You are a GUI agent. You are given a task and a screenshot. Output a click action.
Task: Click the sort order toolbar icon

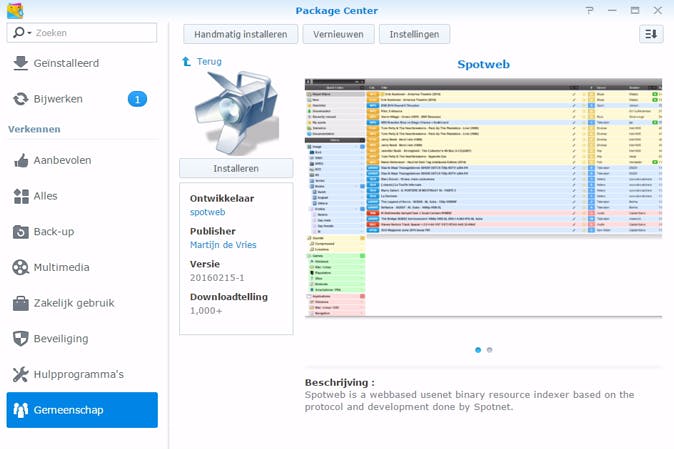[651, 34]
